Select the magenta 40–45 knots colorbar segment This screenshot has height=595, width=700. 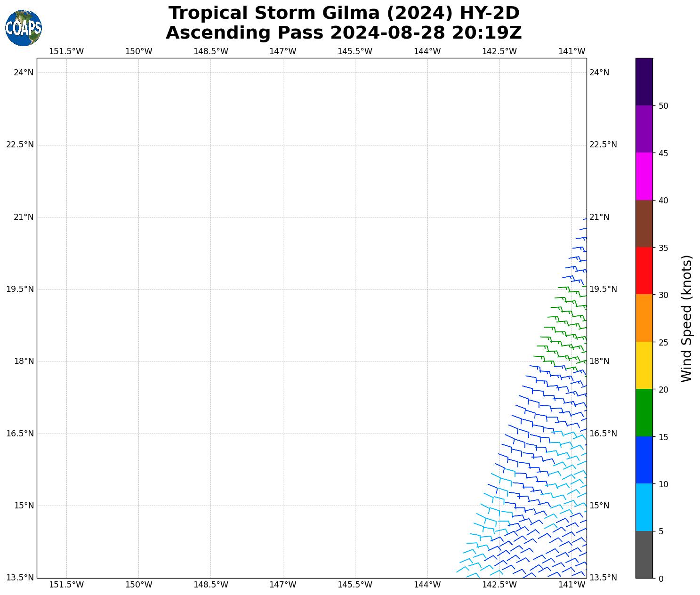pyautogui.click(x=644, y=176)
